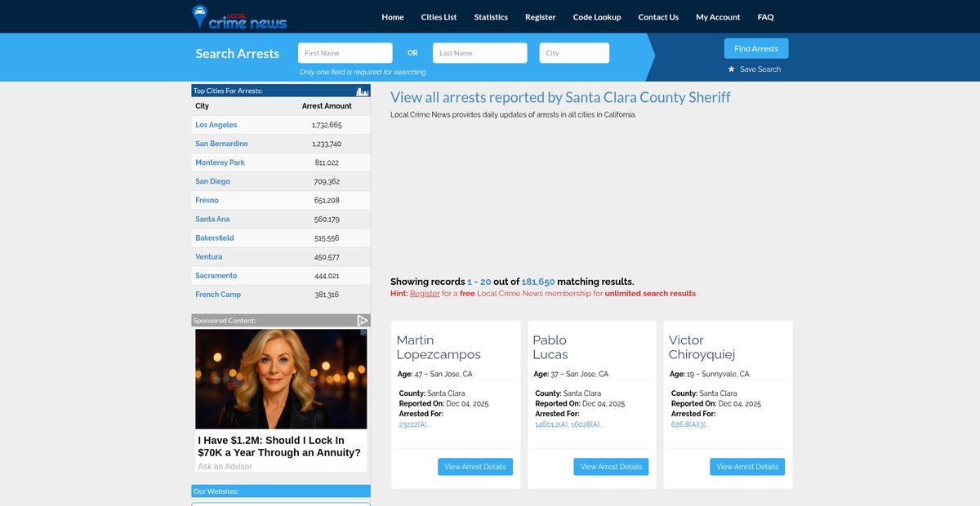This screenshot has height=506, width=980.
Task: Click the Victor Chiroyquiej name heading
Action: coord(702,347)
